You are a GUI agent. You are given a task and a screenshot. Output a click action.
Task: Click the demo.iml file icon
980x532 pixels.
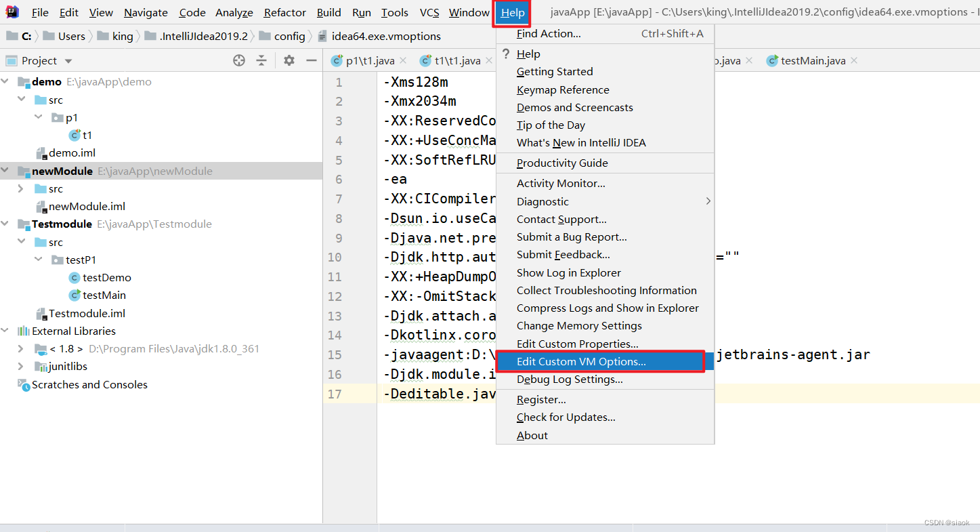point(41,152)
